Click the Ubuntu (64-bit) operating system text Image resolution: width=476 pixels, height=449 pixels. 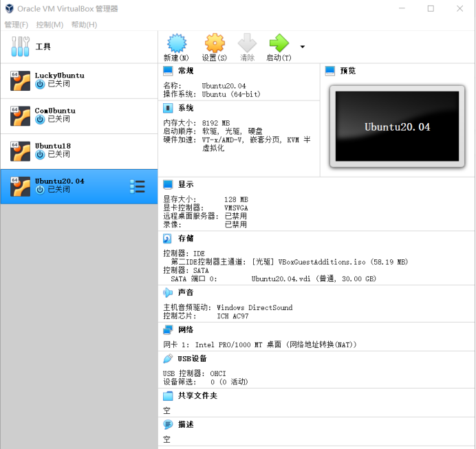tap(231, 94)
